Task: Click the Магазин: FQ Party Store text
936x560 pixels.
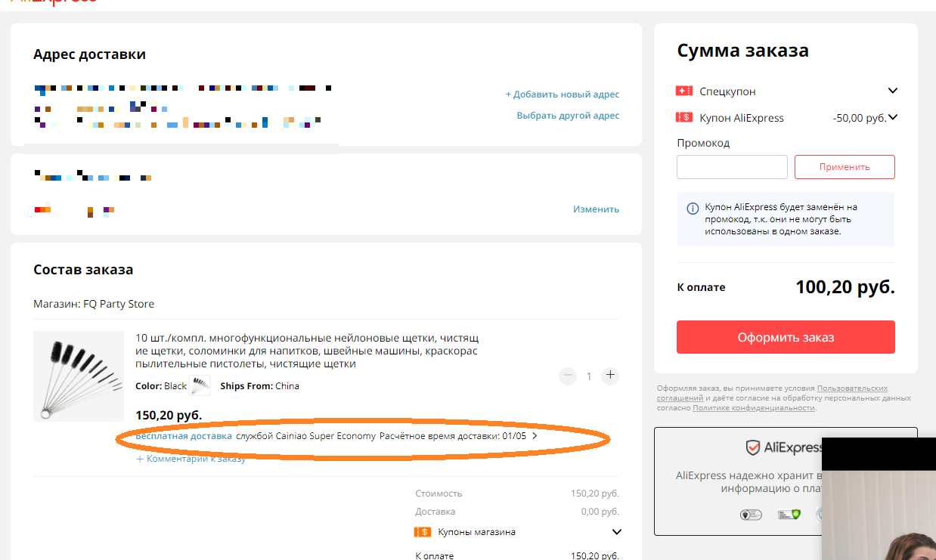Action: [94, 304]
